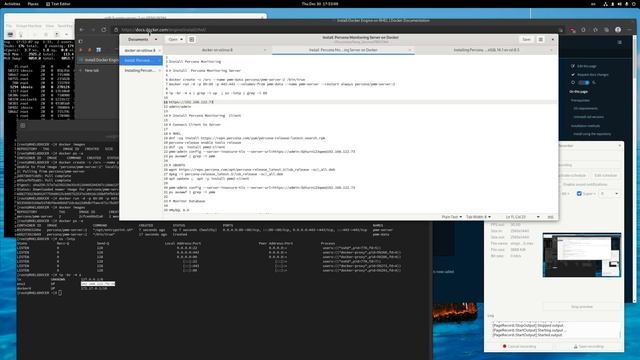
Task: Select the Install Percona Monitoring Server on Docker tab
Action: coord(343,50)
